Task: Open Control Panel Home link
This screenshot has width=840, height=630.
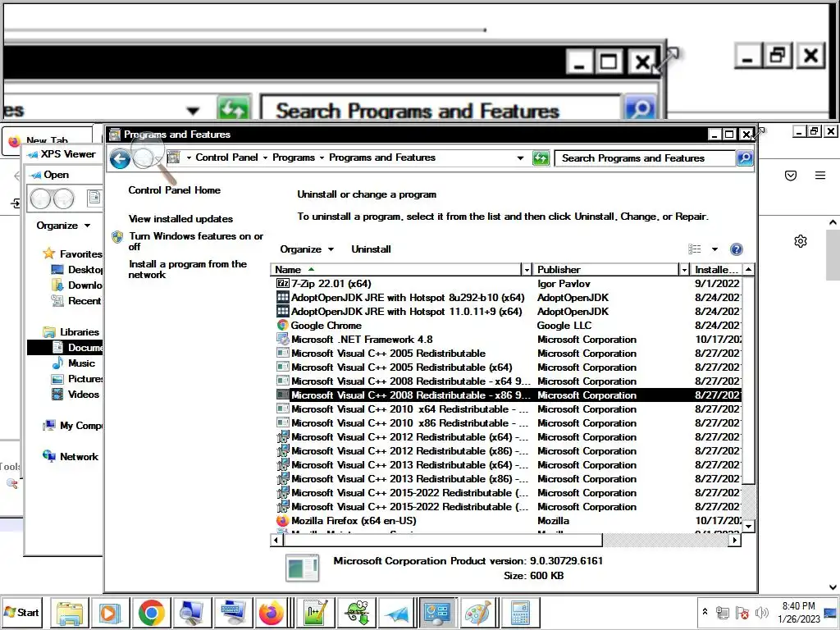Action: tap(174, 190)
